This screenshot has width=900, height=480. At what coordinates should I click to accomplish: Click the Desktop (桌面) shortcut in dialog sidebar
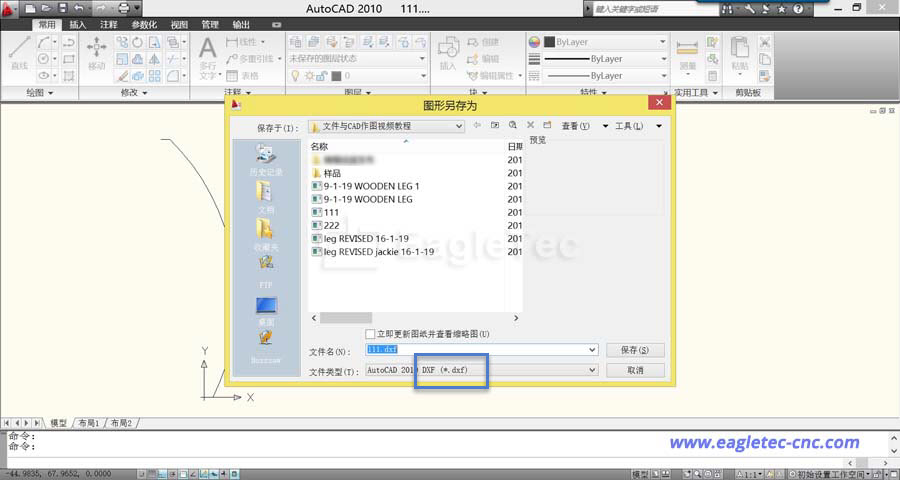pos(266,311)
